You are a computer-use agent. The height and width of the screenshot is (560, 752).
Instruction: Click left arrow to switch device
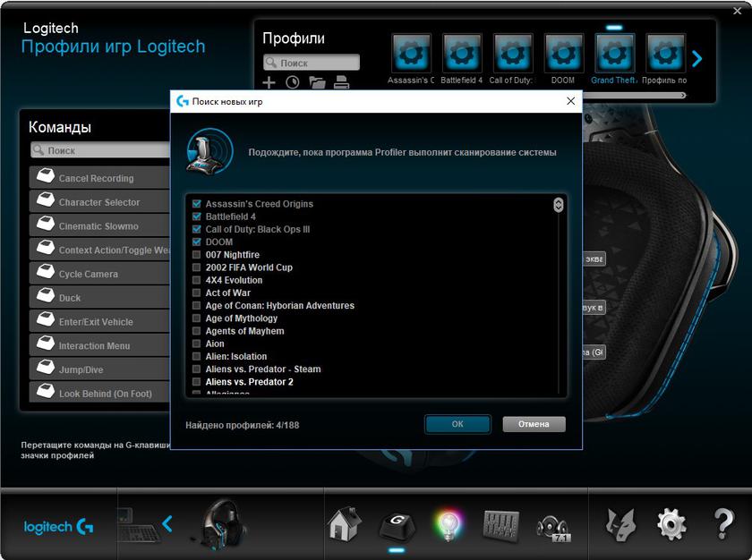[x=167, y=523]
